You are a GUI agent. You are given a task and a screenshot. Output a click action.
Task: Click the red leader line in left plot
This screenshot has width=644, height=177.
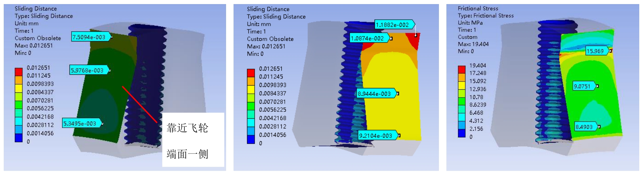[139, 104]
